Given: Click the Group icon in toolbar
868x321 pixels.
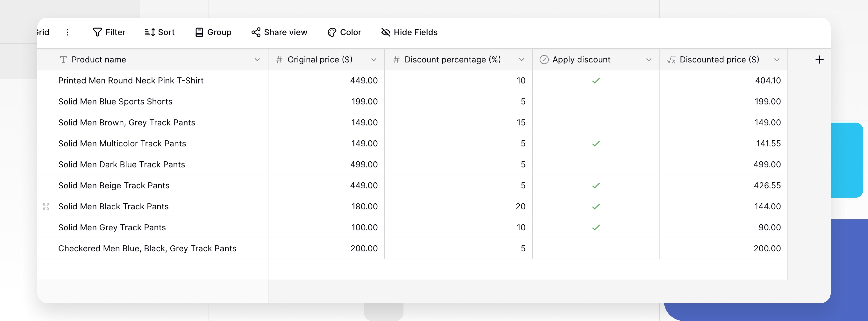Looking at the screenshot, I should click(199, 32).
